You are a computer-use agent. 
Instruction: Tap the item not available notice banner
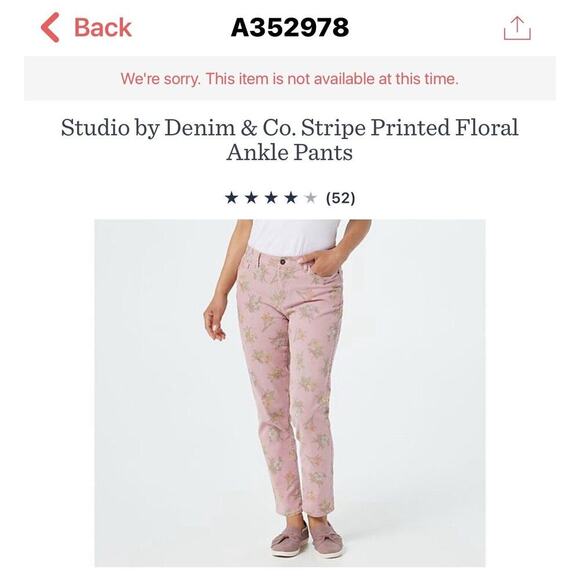click(x=290, y=78)
